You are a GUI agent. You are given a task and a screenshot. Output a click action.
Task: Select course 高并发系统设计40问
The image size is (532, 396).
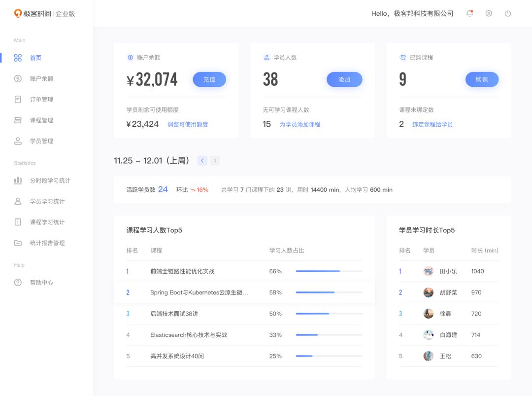click(x=177, y=356)
